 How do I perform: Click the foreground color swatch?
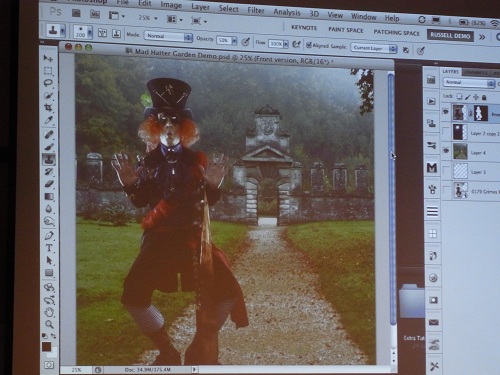pyautogui.click(x=46, y=347)
